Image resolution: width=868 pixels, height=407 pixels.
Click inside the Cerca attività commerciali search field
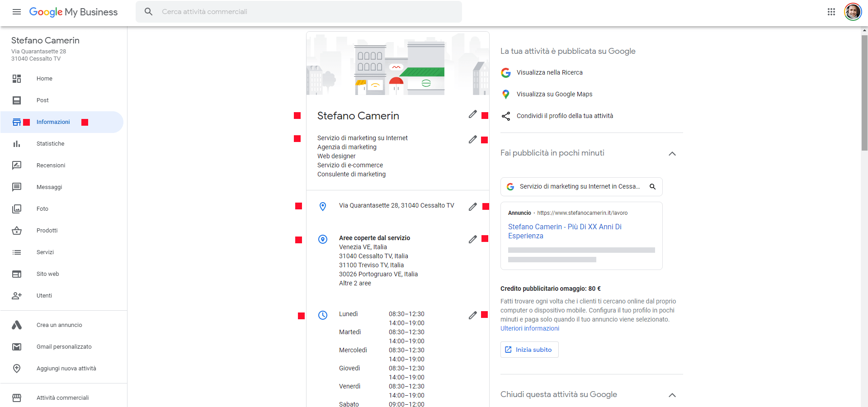pyautogui.click(x=298, y=12)
